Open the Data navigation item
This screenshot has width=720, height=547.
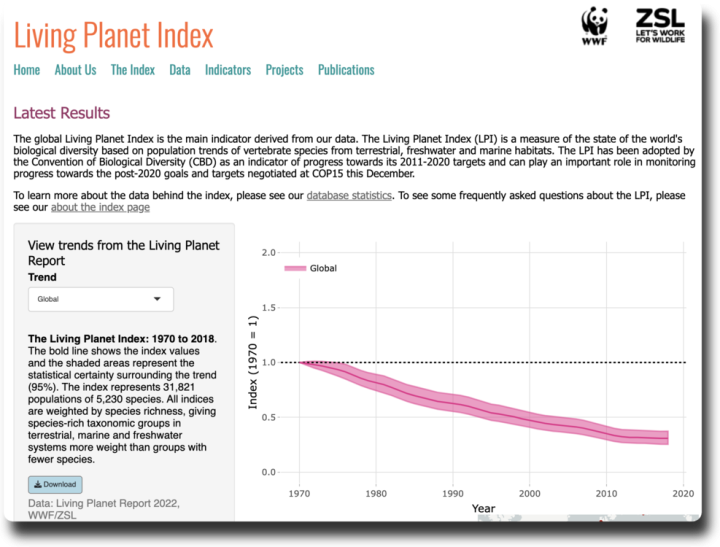tap(180, 70)
